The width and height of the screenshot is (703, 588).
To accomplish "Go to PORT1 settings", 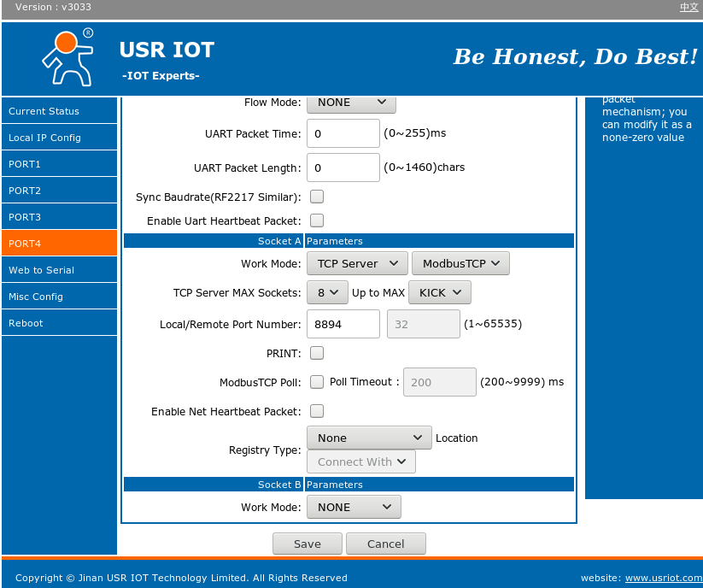I will 59,164.
